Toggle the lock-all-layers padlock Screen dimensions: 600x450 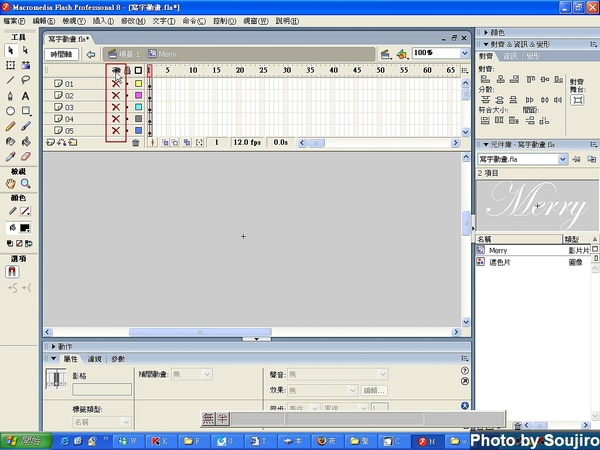coord(127,70)
